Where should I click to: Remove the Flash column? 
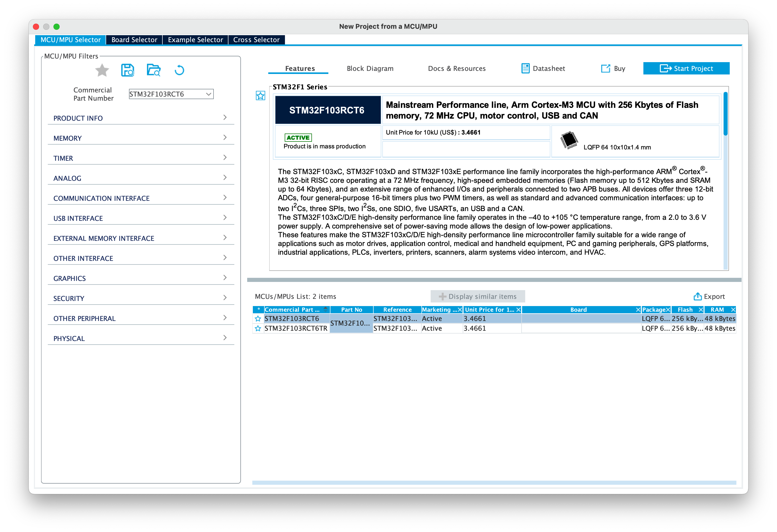coord(701,310)
